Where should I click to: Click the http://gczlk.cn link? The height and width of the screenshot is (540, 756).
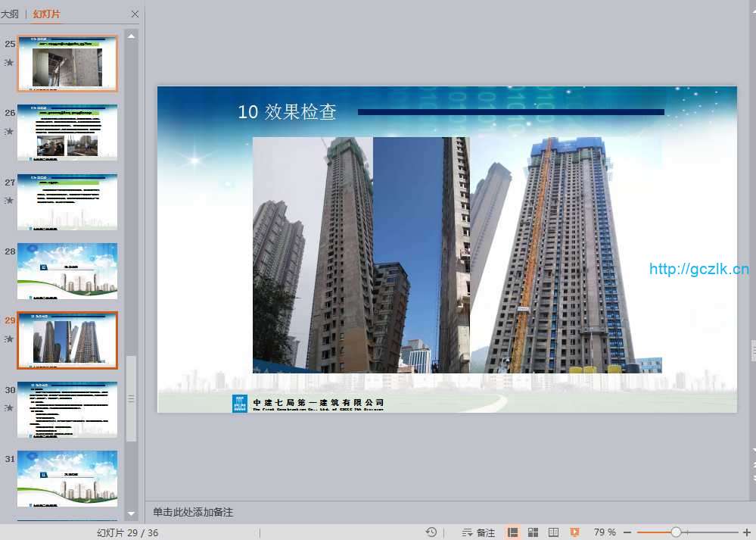coord(698,269)
